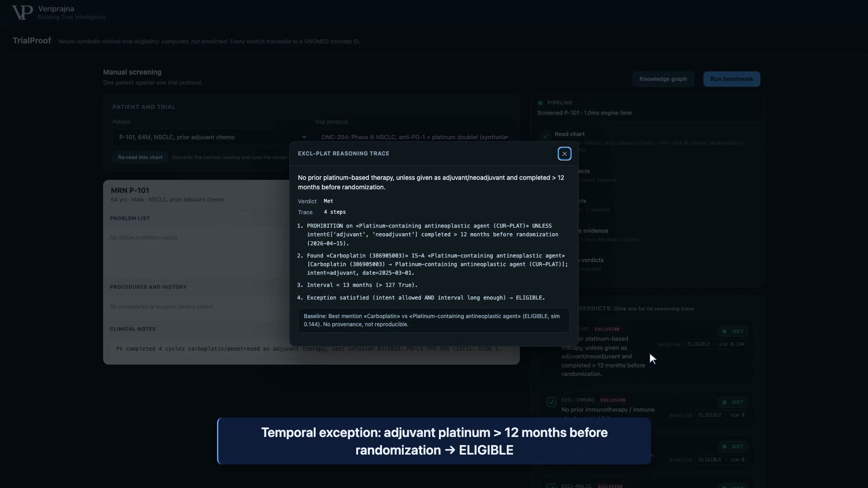Click the TrialProof title
This screenshot has width=868, height=488.
pyautogui.click(x=32, y=41)
